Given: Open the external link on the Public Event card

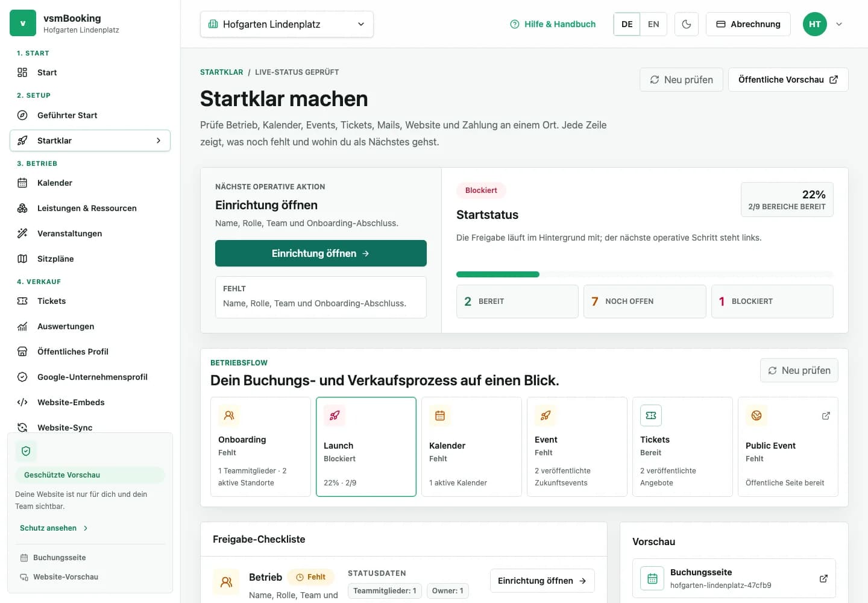Looking at the screenshot, I should click(x=826, y=415).
